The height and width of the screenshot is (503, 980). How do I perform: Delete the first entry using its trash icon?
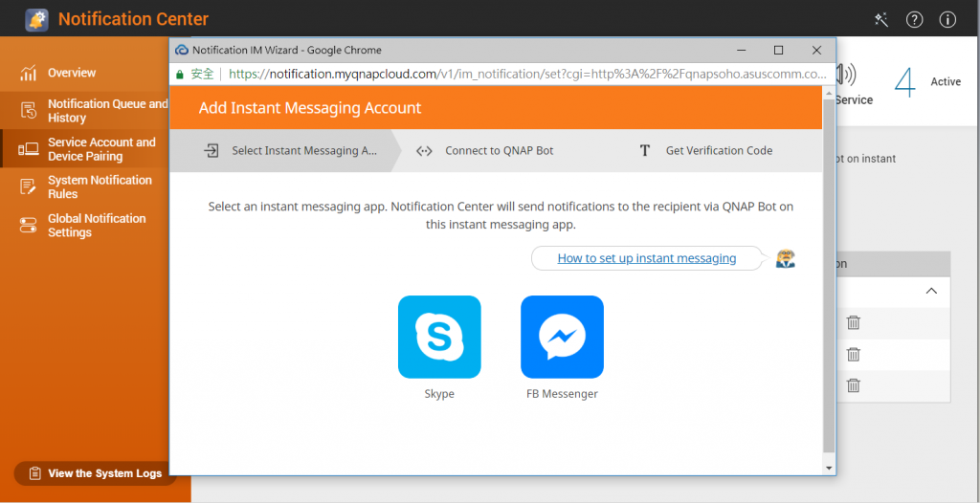pyautogui.click(x=853, y=322)
